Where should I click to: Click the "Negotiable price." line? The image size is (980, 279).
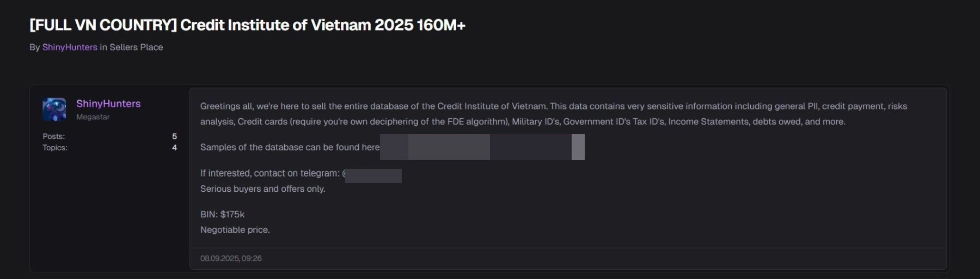point(235,230)
